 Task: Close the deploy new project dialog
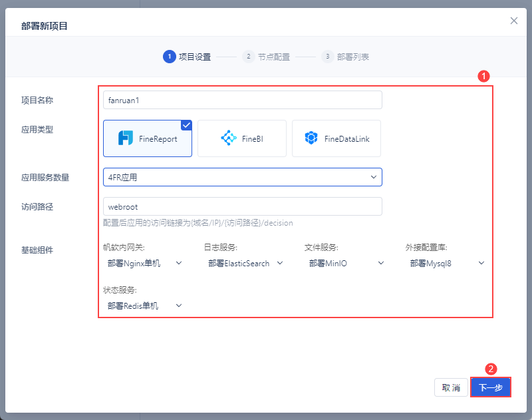click(513, 21)
